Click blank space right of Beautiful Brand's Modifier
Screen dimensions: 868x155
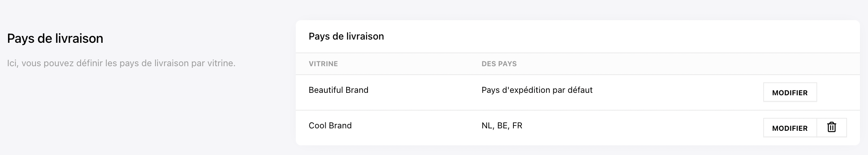[838, 92]
